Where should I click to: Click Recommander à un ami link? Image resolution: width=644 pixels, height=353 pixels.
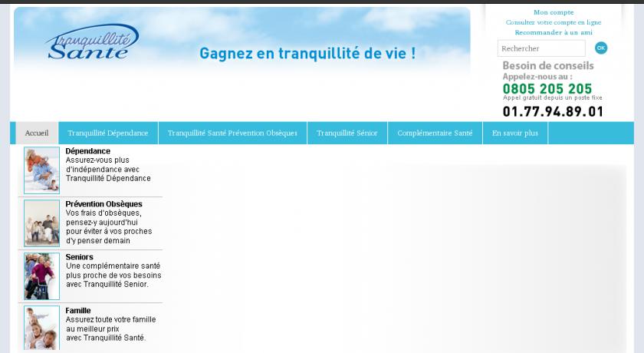coord(554,32)
